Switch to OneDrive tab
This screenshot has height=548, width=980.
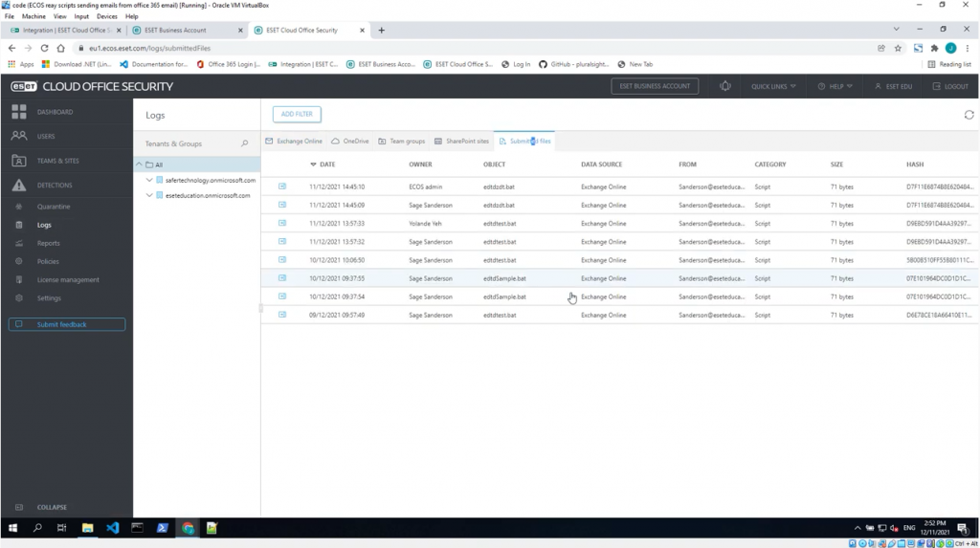click(x=350, y=142)
